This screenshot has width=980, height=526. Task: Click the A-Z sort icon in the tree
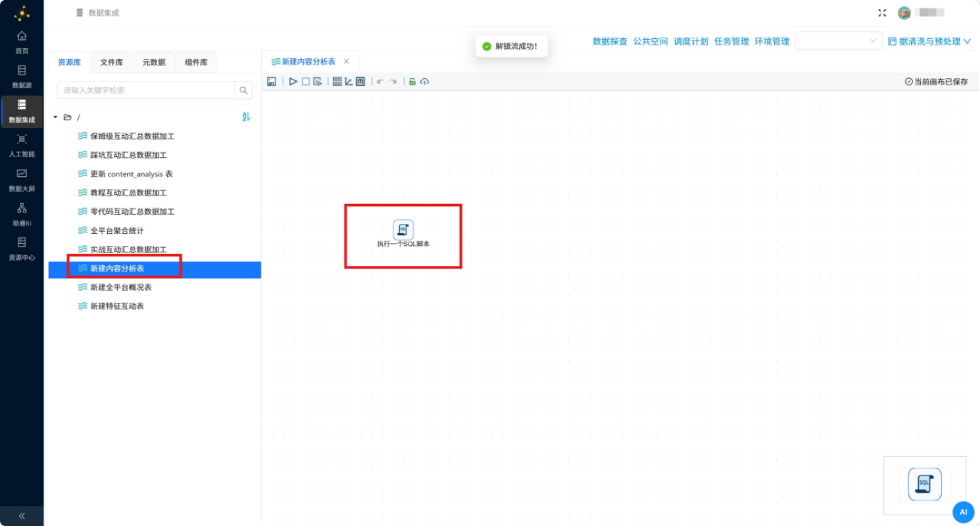246,117
